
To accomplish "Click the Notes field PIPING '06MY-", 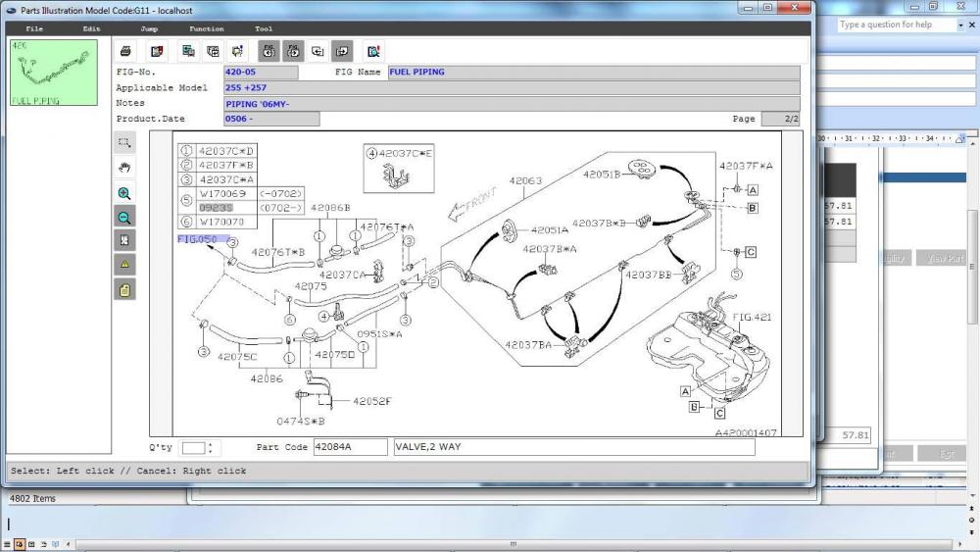I will pyautogui.click(x=512, y=104).
